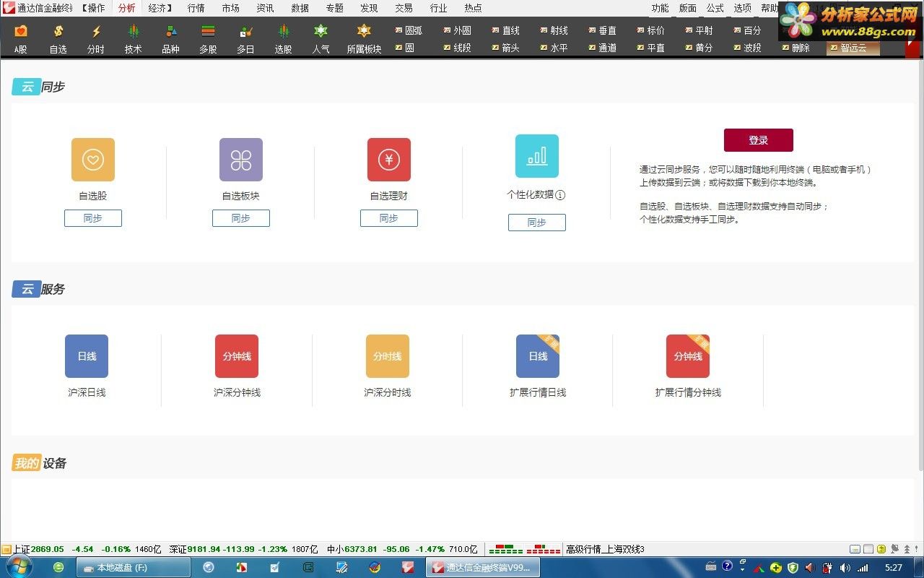Click the 个性化数据 chart tile icon

point(537,156)
